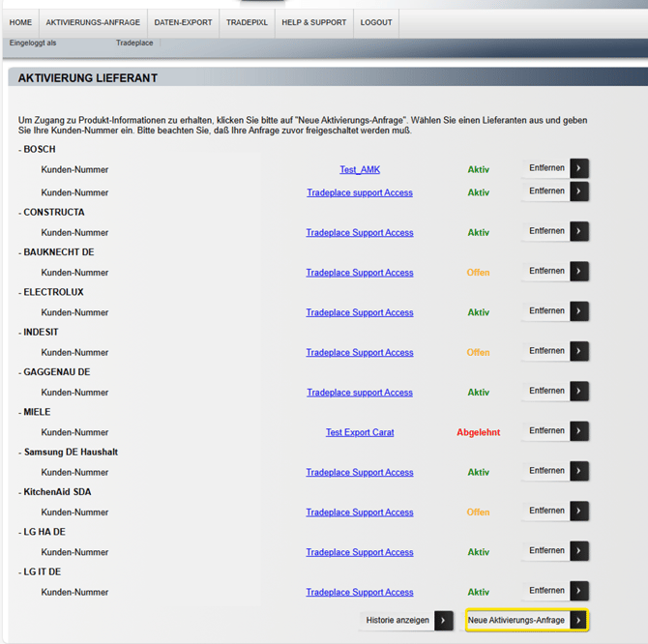Open the Test_AMK link under BOSCH

click(x=360, y=170)
